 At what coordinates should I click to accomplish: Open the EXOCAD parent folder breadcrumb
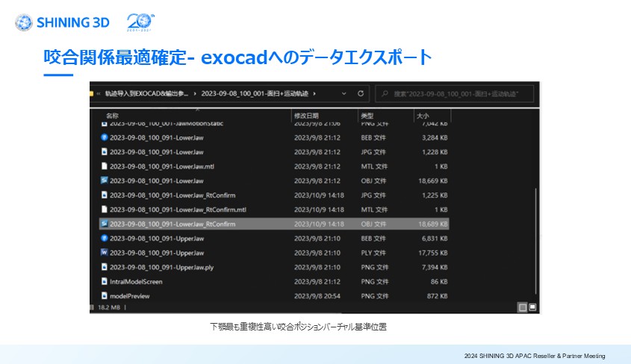coord(146,94)
